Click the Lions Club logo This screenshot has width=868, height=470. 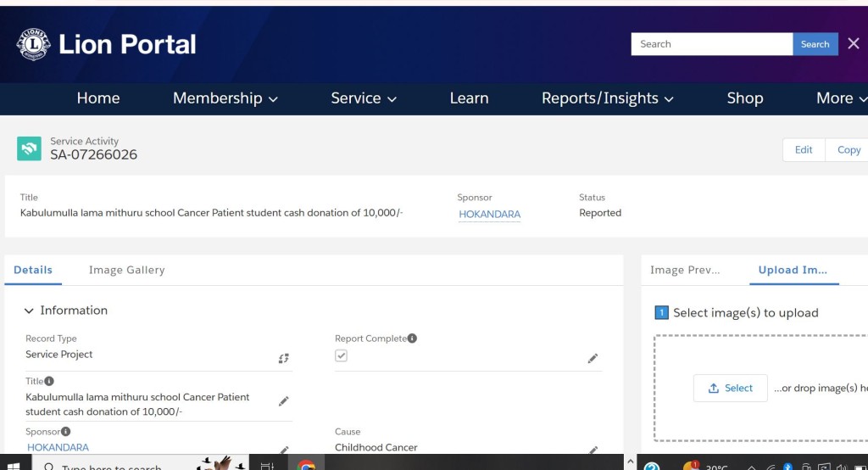34,44
